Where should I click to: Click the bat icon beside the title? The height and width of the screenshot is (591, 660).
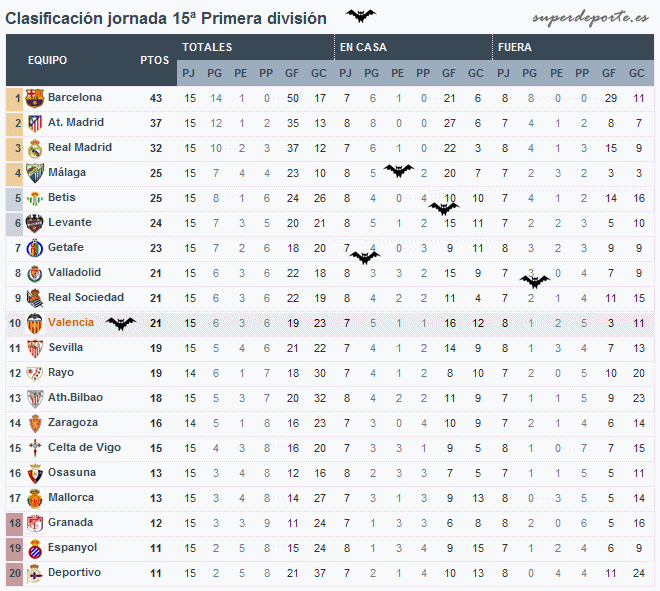point(361,16)
